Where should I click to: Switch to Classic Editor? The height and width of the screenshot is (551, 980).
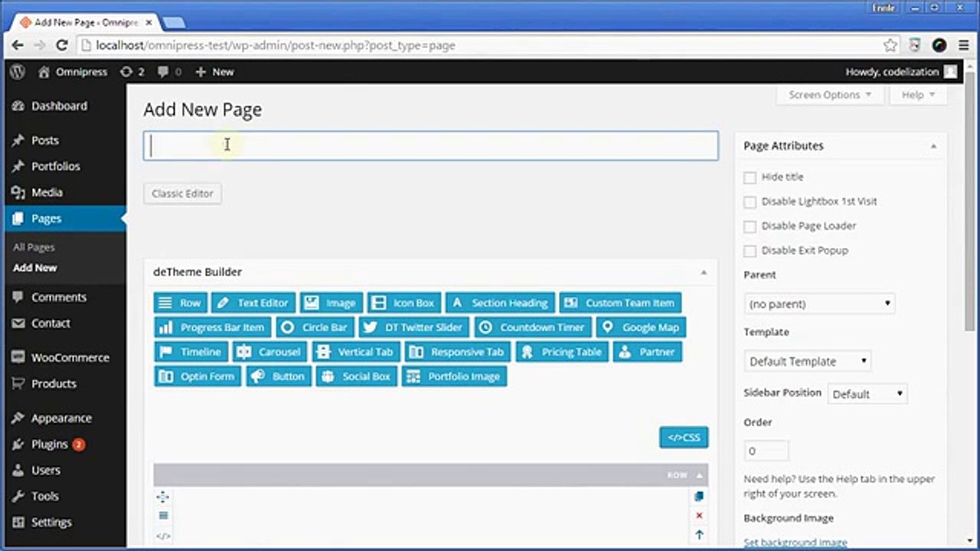point(182,194)
